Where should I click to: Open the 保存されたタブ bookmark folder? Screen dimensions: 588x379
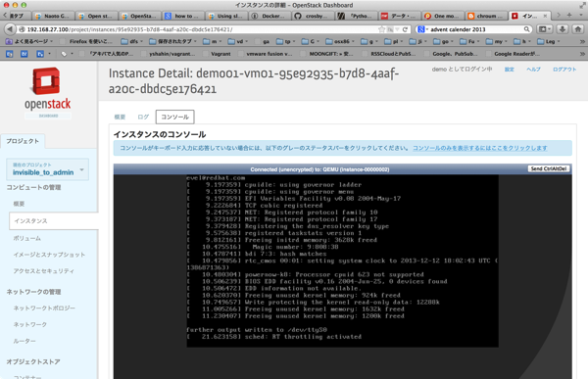tap(172, 41)
